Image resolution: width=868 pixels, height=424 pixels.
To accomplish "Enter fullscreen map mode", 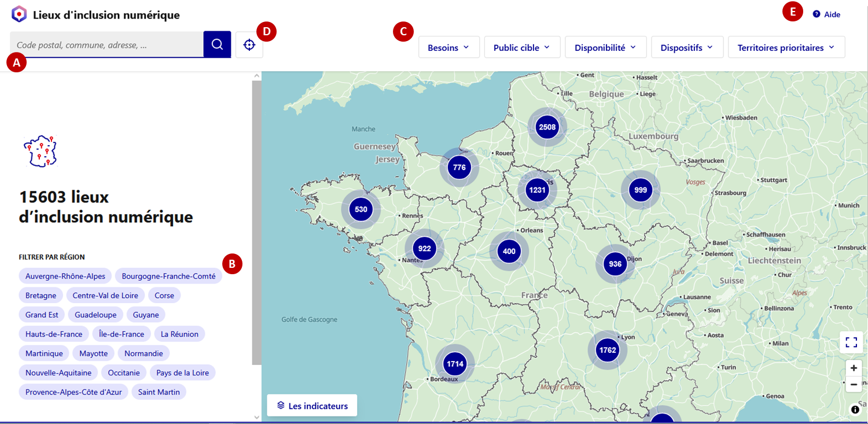I will [851, 342].
